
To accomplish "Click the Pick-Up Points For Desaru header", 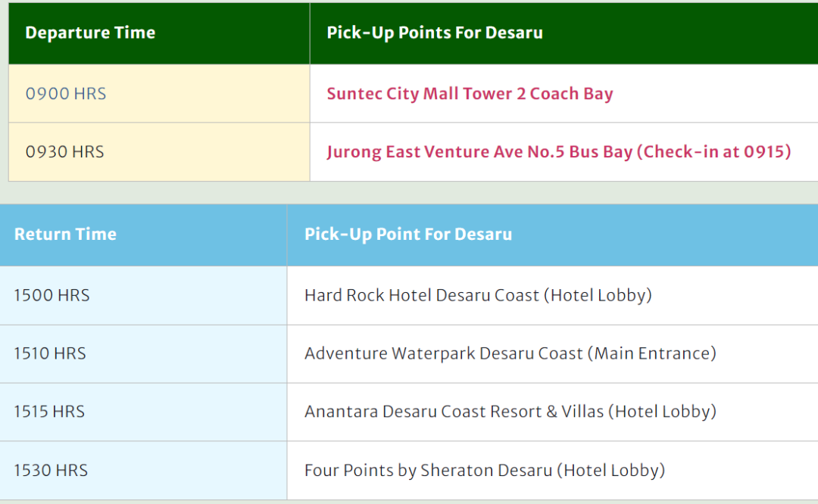I will pyautogui.click(x=564, y=33).
